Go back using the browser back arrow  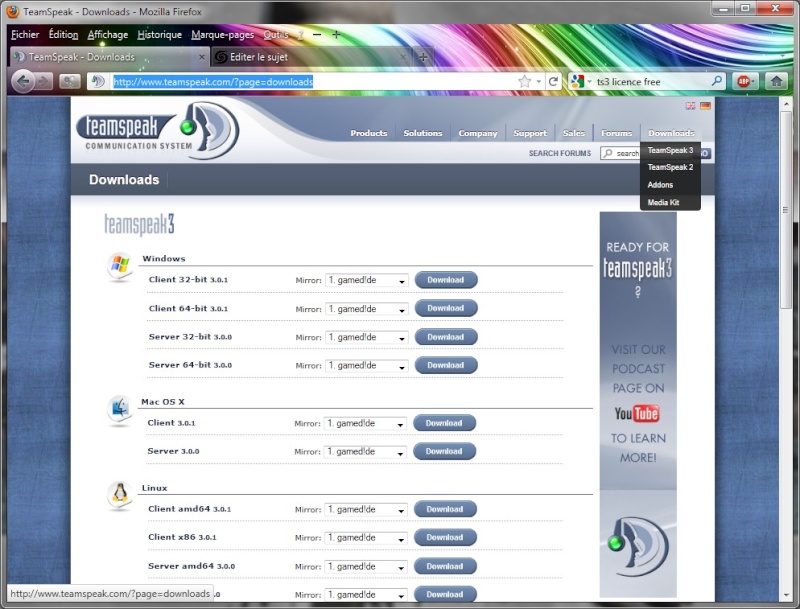(22, 81)
